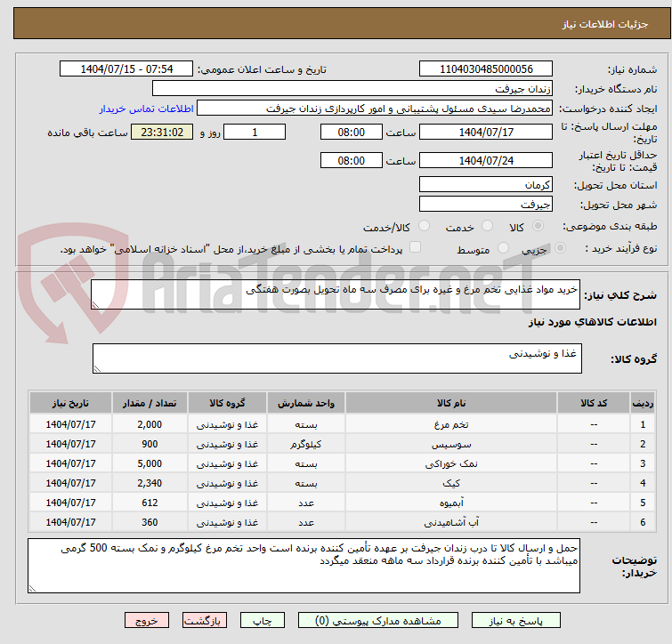The width and height of the screenshot is (672, 644).
Task: Click the آب آشامیدنی item name cell
Action: tap(451, 522)
